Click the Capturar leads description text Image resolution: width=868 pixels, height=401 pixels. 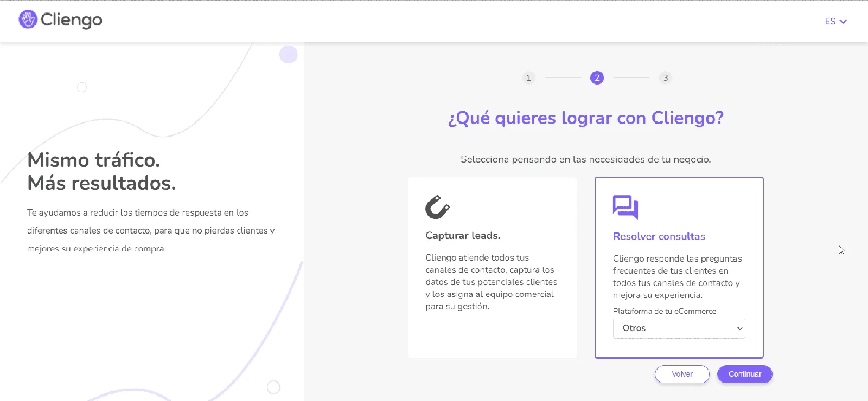coord(492,282)
